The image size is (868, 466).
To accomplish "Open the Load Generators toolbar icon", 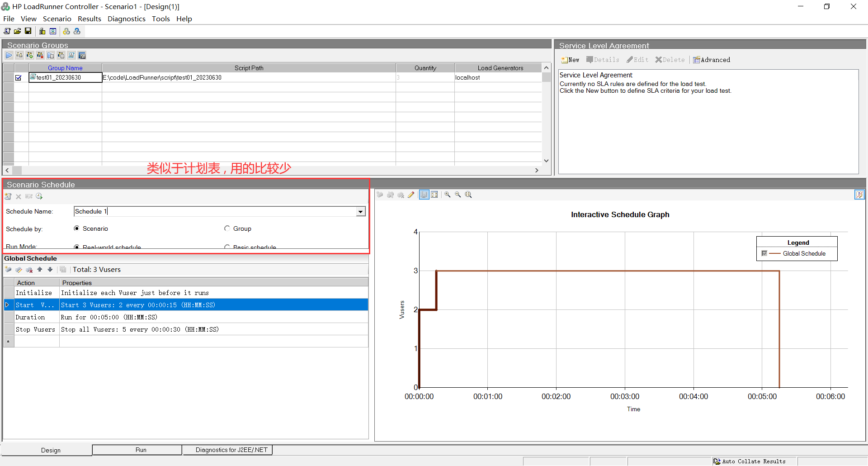I will coord(42,31).
